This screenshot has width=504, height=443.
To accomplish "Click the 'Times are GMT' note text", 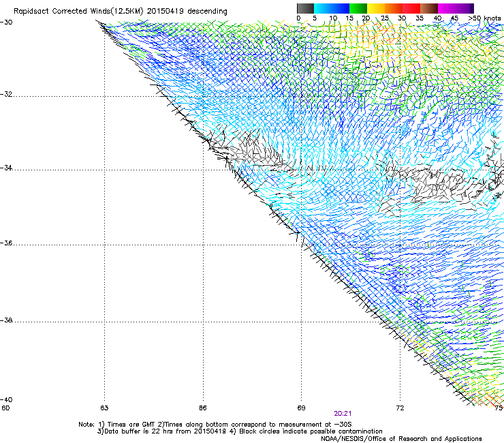I will (131, 425).
